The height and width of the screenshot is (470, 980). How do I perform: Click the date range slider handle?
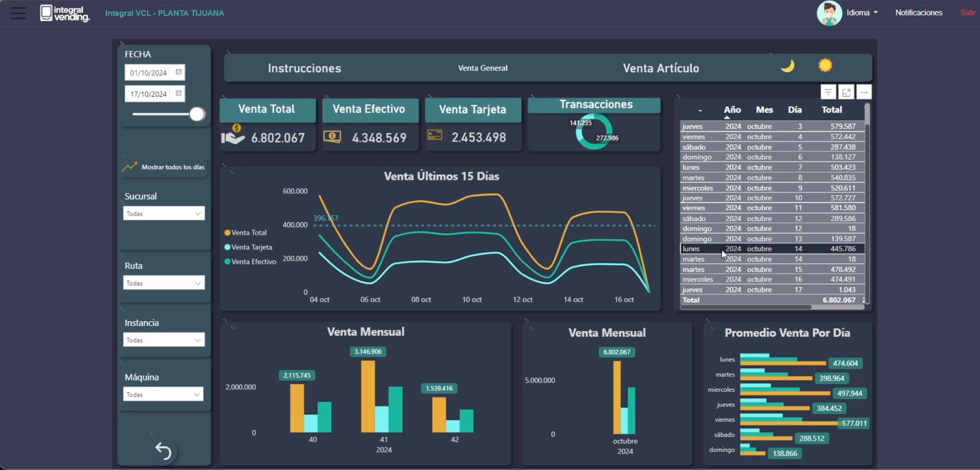[197, 114]
